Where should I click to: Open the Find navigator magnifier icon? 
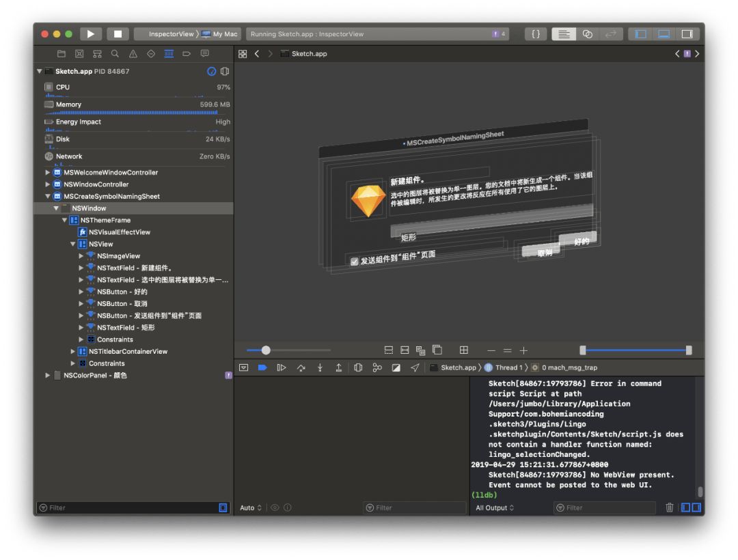(x=115, y=53)
